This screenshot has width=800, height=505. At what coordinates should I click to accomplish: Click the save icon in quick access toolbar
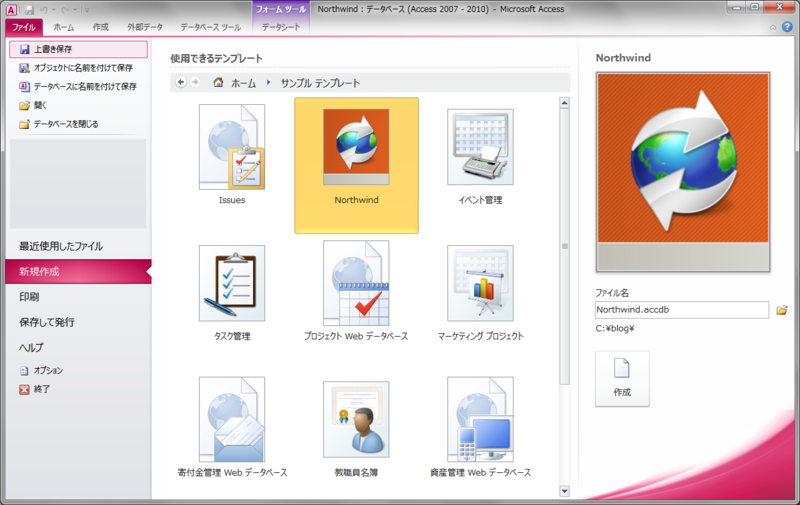29,10
